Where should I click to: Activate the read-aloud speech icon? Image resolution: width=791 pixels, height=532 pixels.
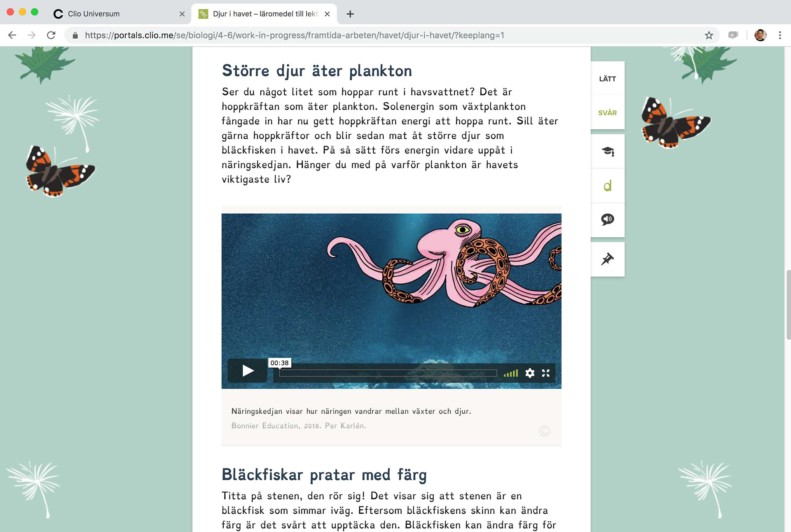tap(607, 219)
